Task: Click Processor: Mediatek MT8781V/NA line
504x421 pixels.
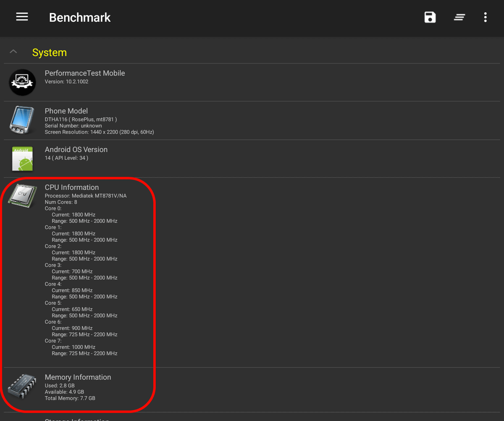Action: pyautogui.click(x=86, y=196)
